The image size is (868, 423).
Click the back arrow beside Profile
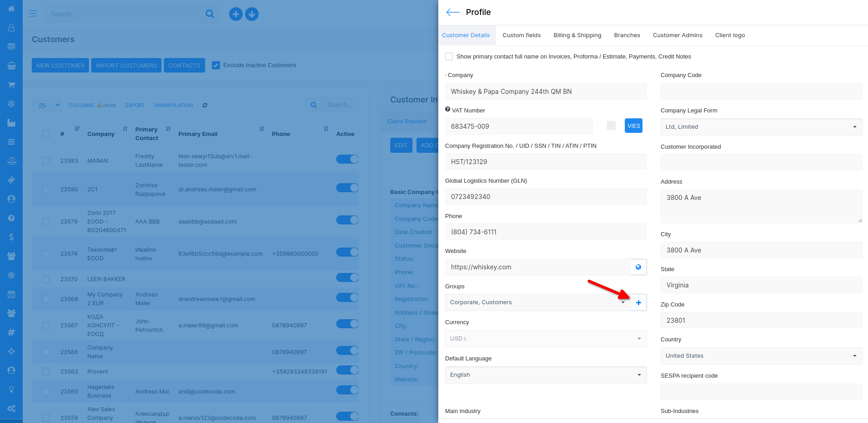[452, 12]
